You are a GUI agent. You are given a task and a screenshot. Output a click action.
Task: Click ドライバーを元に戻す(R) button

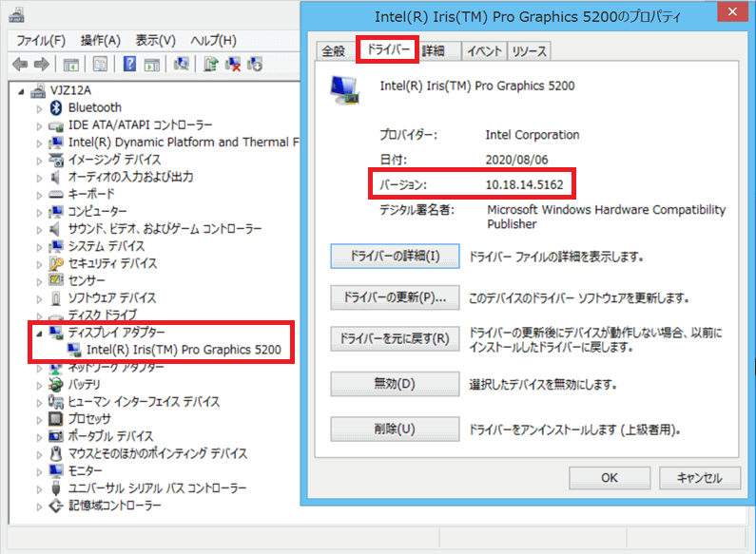coord(395,338)
